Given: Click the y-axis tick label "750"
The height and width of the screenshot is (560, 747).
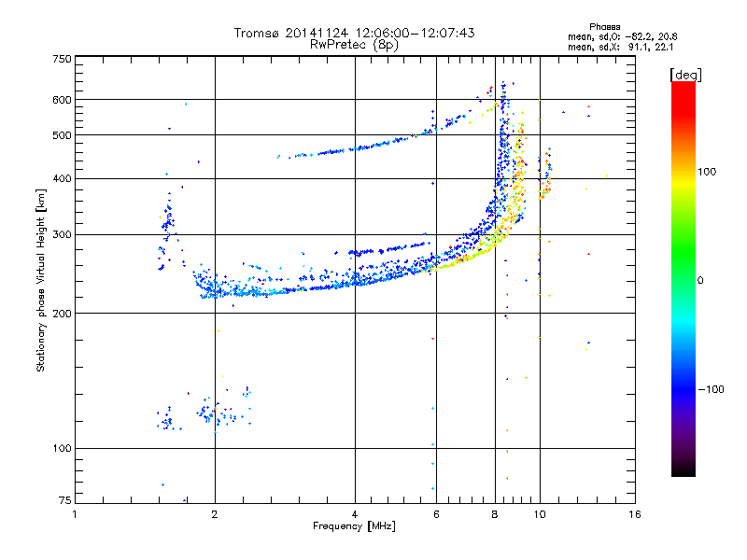Looking at the screenshot, I should tap(62, 59).
